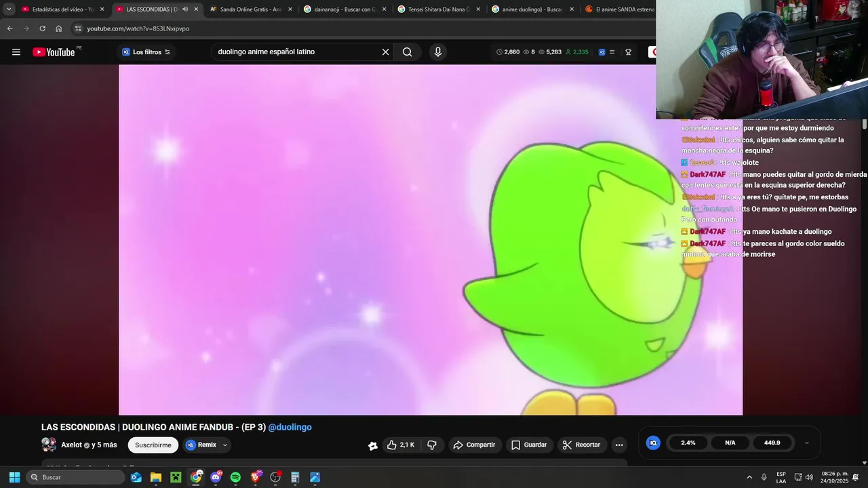Save video with the Guardar button

click(529, 445)
